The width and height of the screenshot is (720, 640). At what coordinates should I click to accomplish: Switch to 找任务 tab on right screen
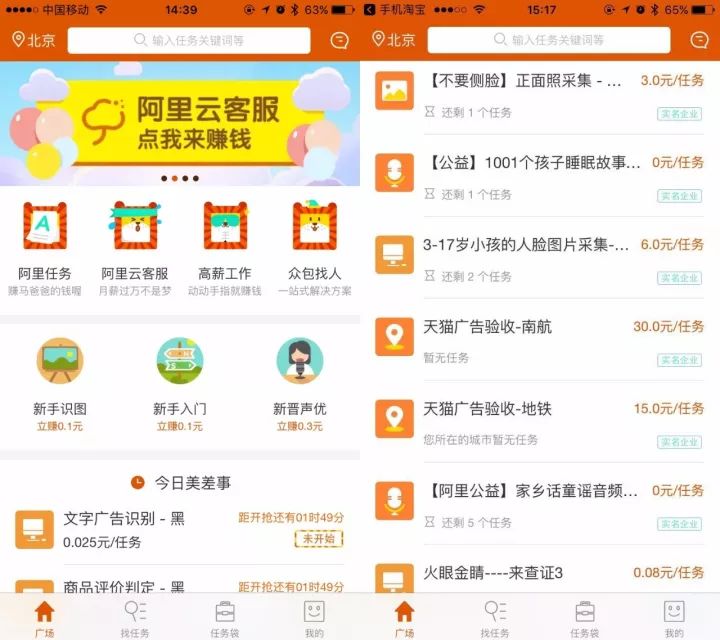coord(495,619)
